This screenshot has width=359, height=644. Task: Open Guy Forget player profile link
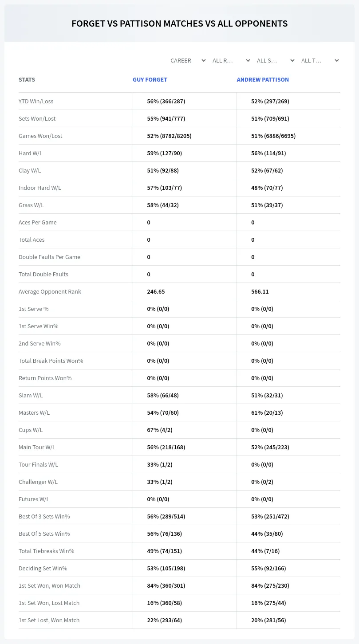click(150, 80)
